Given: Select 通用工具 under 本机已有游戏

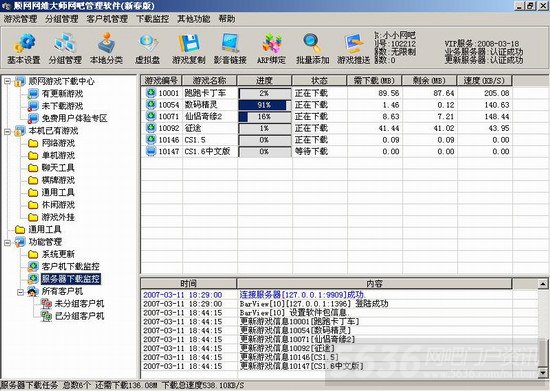Looking at the screenshot, I should [x=58, y=193].
